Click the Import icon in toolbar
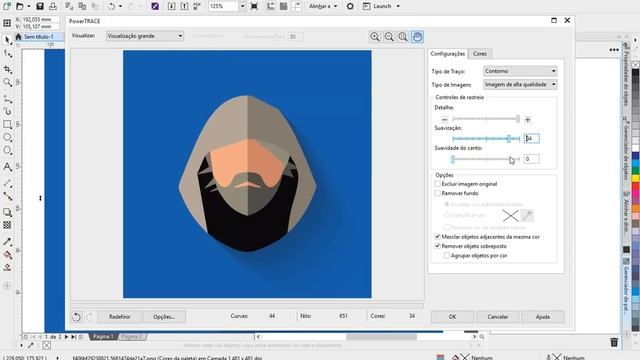Screen dimensions: 640x360 (x=171, y=6)
